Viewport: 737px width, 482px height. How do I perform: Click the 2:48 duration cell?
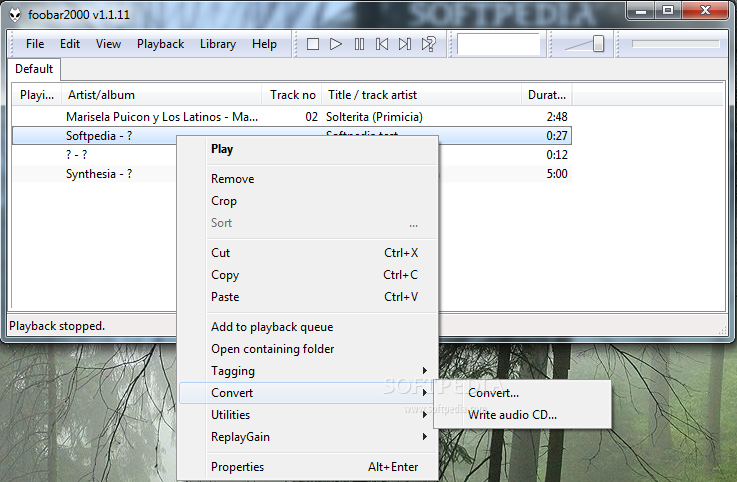pyautogui.click(x=557, y=117)
